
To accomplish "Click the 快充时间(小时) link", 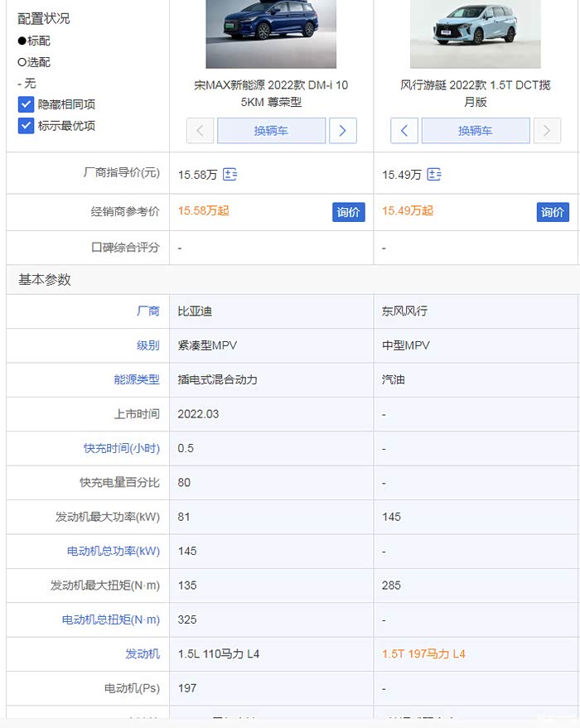I will point(121,448).
